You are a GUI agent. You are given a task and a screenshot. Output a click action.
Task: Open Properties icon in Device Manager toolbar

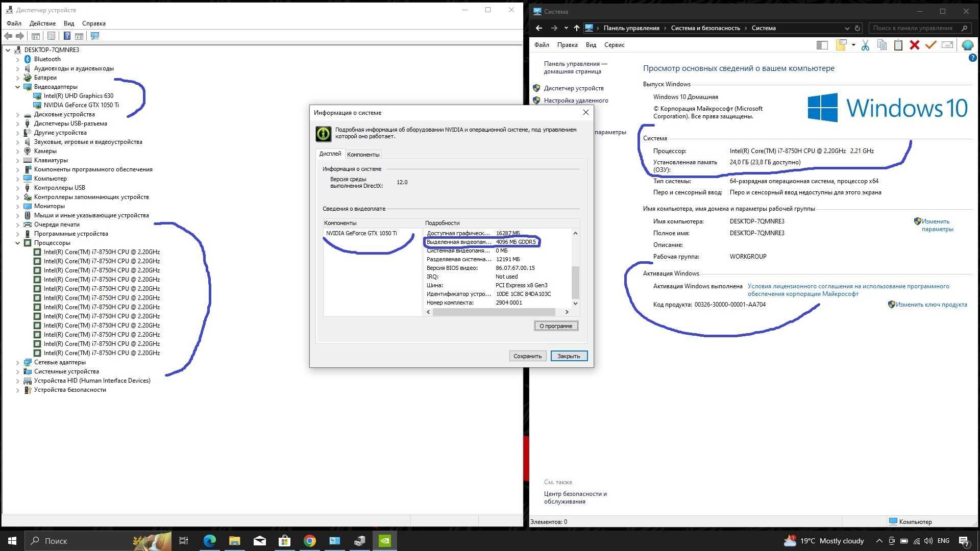51,36
